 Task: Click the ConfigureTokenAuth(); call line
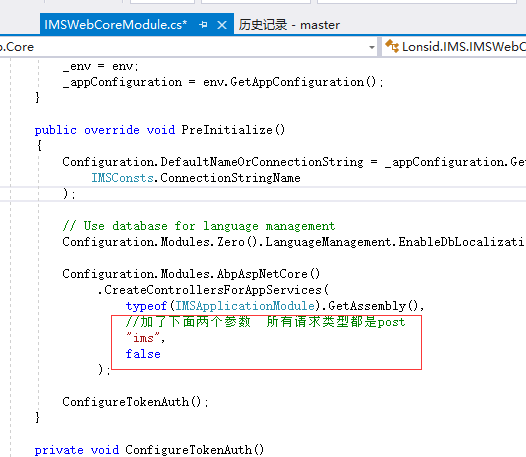(x=136, y=402)
